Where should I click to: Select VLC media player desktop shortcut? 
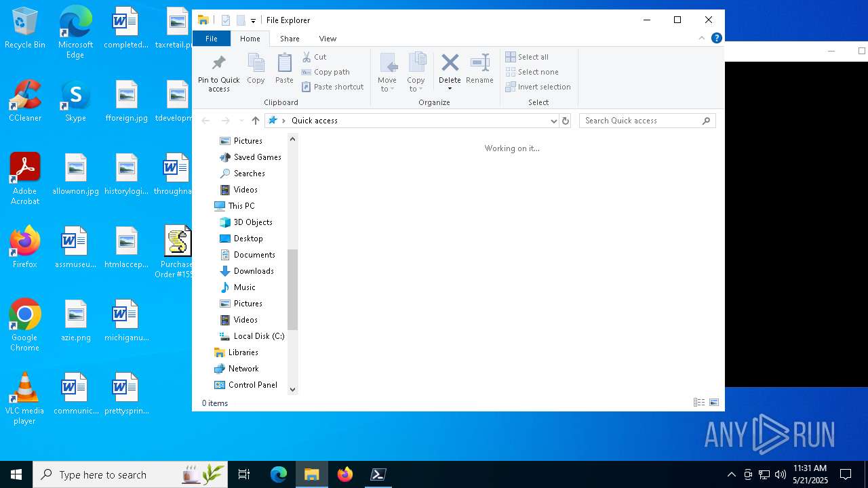point(25,399)
